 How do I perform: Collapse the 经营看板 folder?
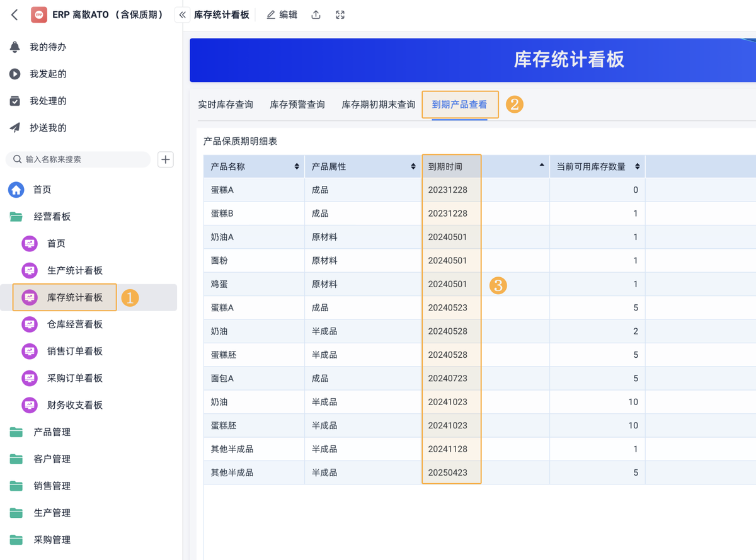click(52, 217)
